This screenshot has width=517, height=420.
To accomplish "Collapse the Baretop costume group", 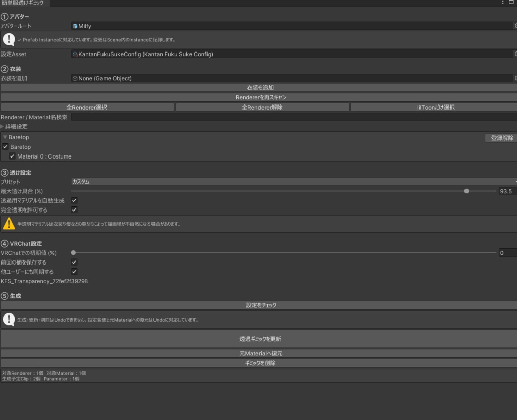I will tap(5, 137).
